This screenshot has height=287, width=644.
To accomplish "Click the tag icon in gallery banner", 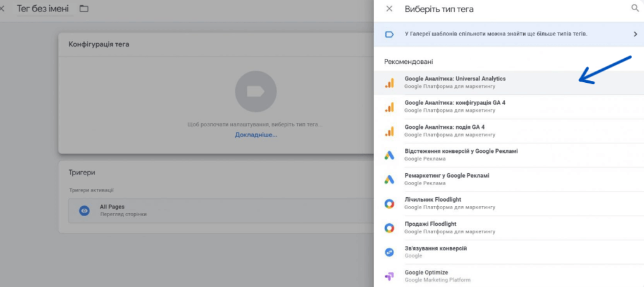I will [x=389, y=34].
